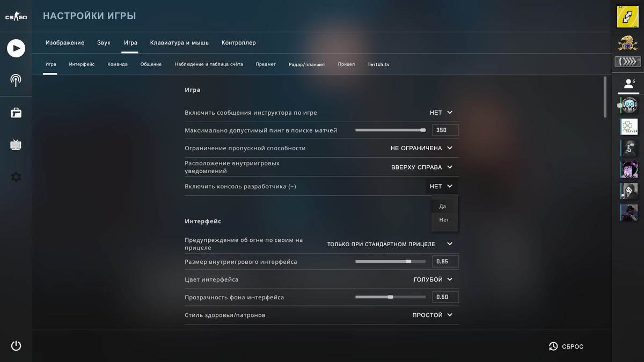Viewport: 644px width, 362px height.
Task: Open the Прицел sub-tab
Action: coord(346,64)
